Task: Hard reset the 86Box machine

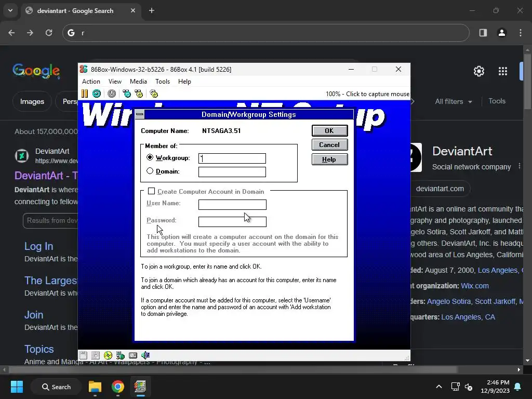Action: pos(97,94)
